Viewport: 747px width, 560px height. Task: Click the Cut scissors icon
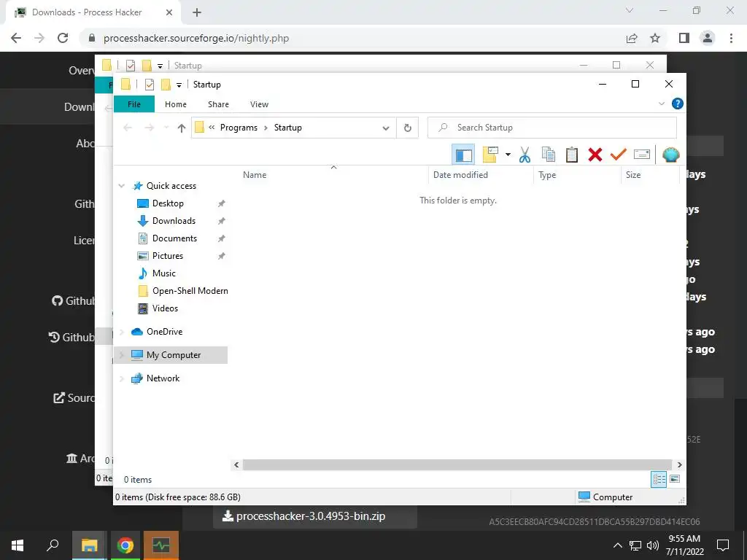click(x=525, y=155)
